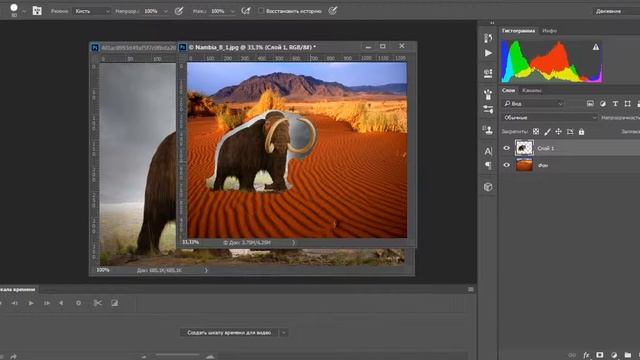Image resolution: width=640 pixels, height=360 pixels.
Task: Open layer filter Вид dropdown
Action: tap(533, 104)
